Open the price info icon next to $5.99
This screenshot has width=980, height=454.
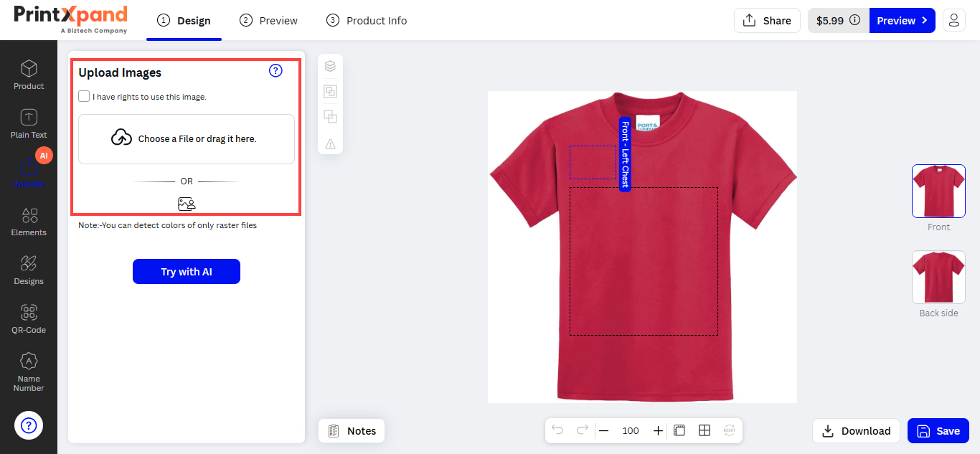coord(854,21)
